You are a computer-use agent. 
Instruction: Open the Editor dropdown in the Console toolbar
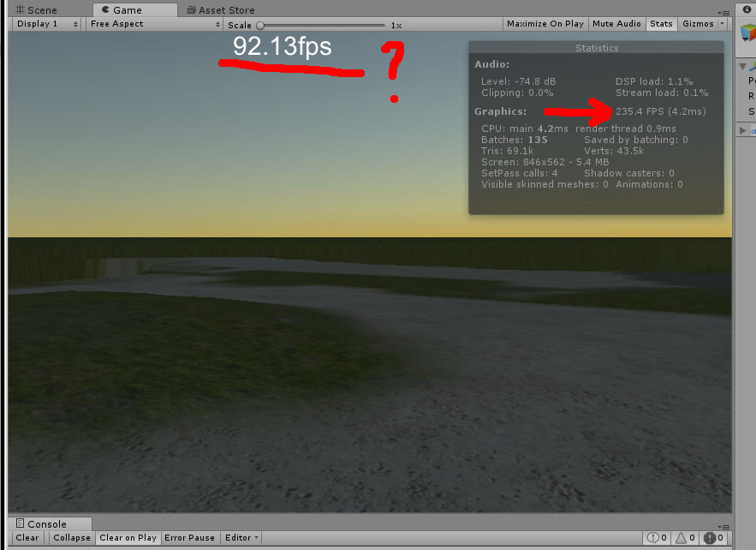tap(241, 538)
